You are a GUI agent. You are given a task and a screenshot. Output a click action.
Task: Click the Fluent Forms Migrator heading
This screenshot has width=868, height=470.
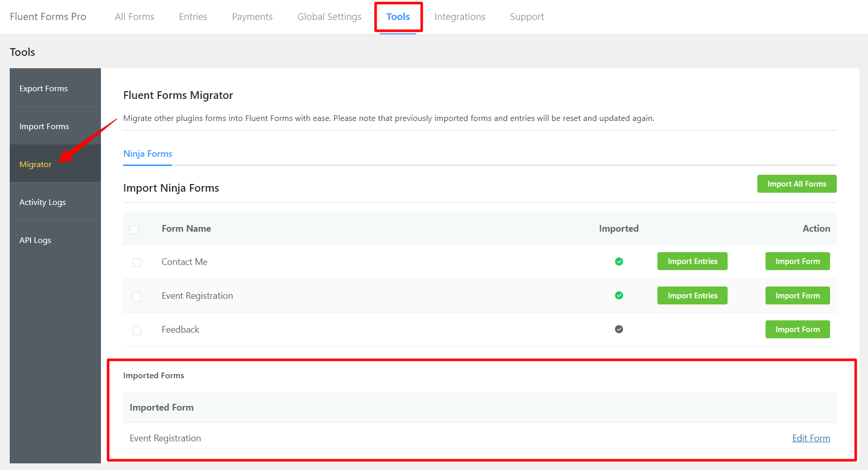tap(178, 95)
